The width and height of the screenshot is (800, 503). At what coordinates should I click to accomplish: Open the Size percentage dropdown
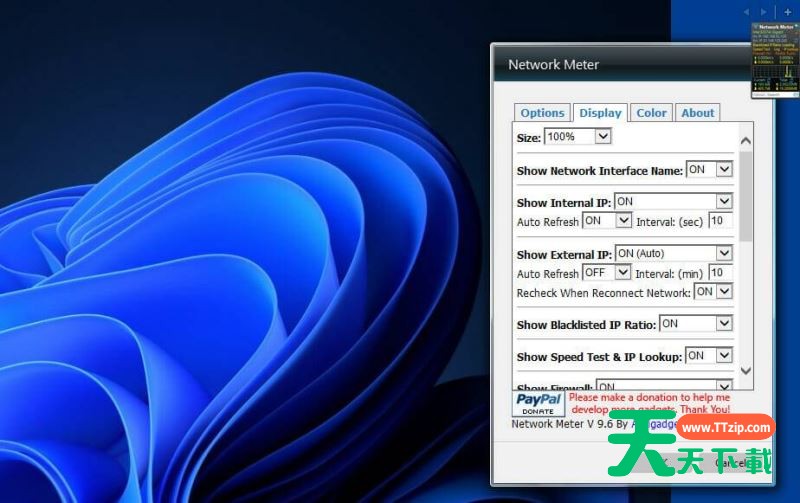point(577,137)
